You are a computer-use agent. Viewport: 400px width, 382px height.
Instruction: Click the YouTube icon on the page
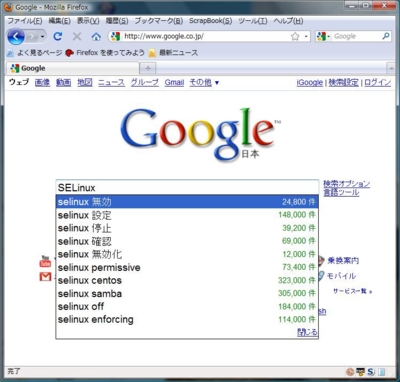pos(45,261)
